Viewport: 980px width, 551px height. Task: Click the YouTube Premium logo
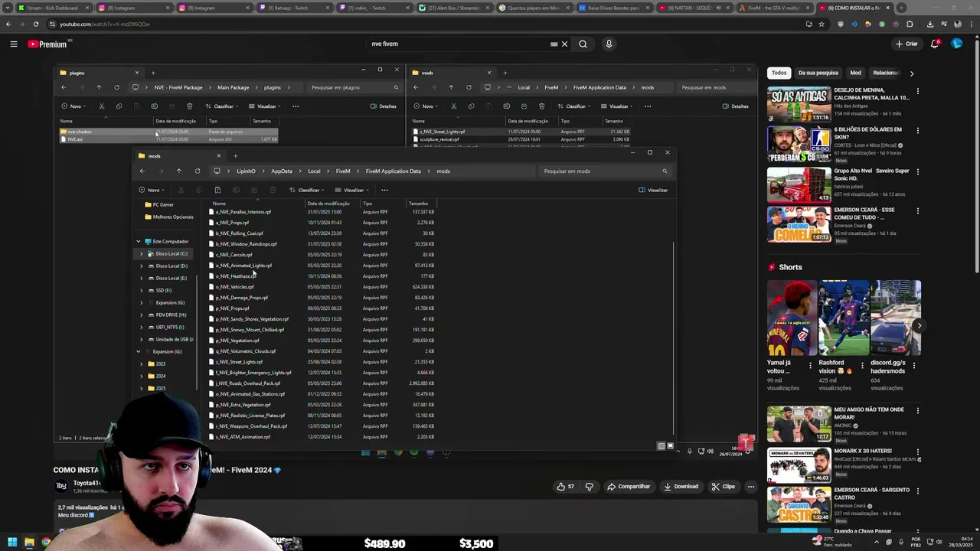click(48, 44)
